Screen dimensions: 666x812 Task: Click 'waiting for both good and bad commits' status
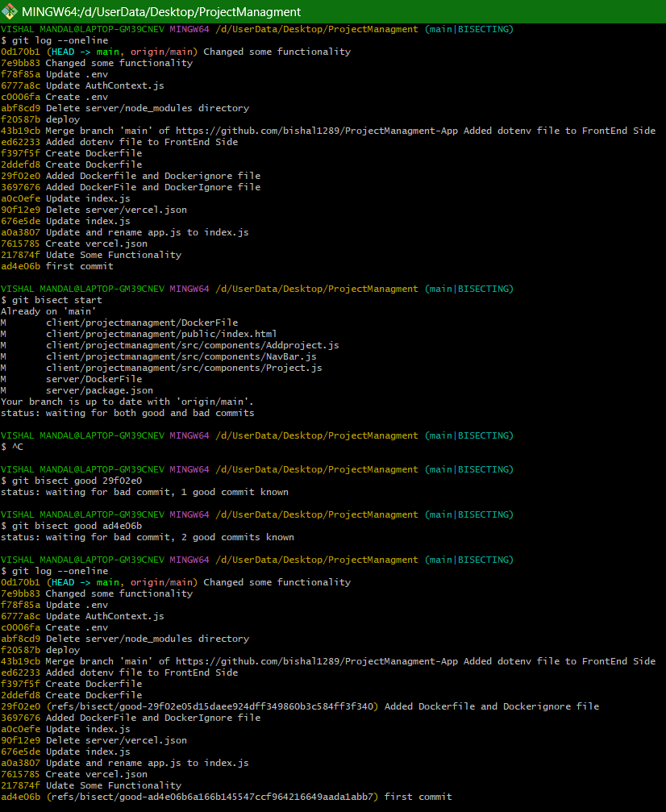[127, 413]
